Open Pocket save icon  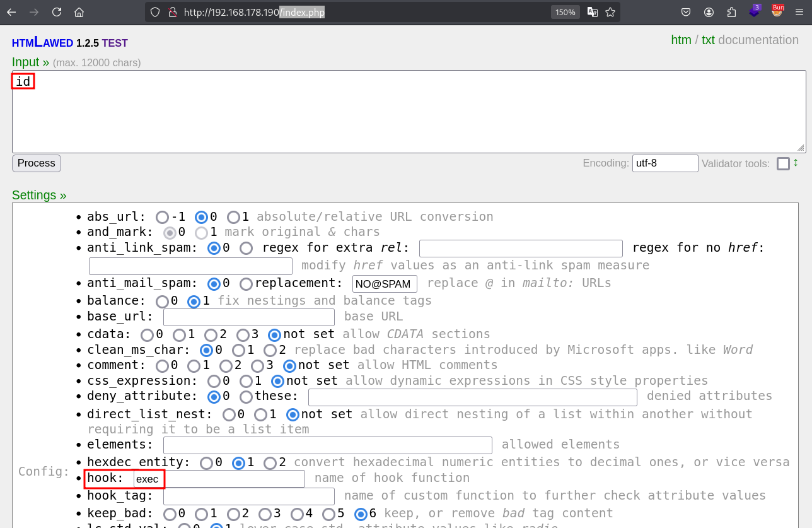(686, 12)
